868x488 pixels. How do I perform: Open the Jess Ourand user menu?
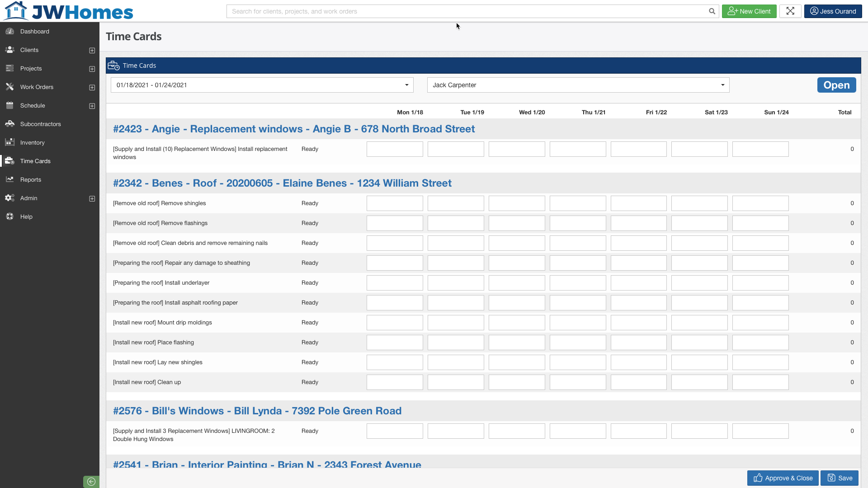833,11
